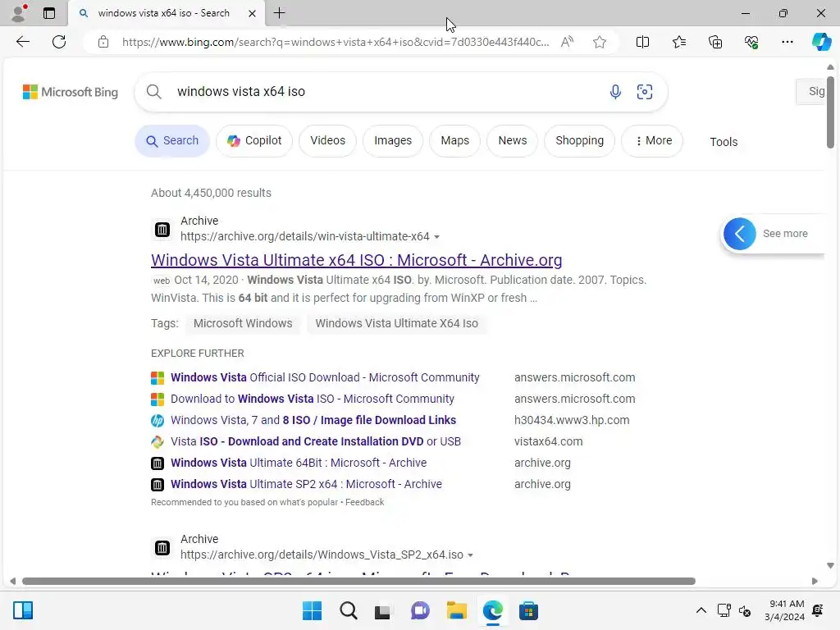Open the tab actions menu icon
The height and width of the screenshot is (630, 840).
point(49,13)
